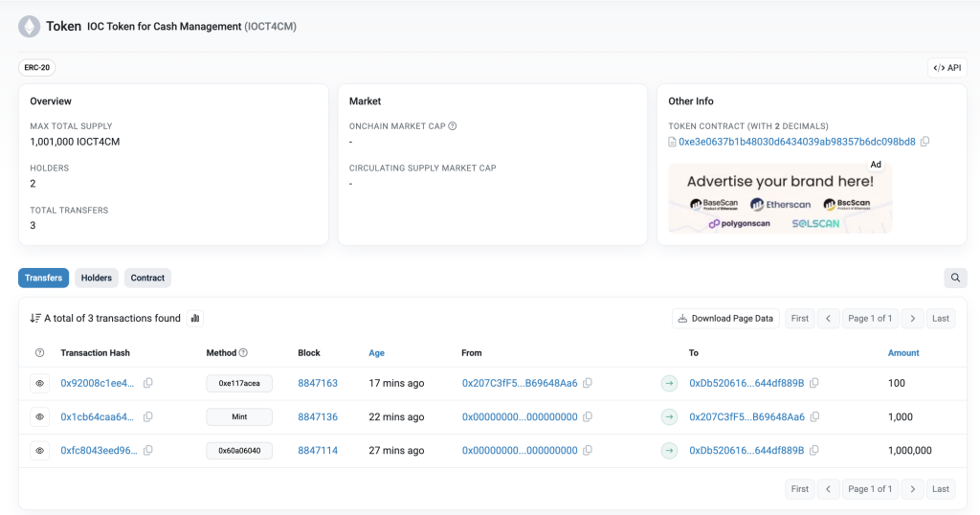This screenshot has height=515, width=980.
Task: Click ERC-20 token standard badge
Action: tap(37, 68)
